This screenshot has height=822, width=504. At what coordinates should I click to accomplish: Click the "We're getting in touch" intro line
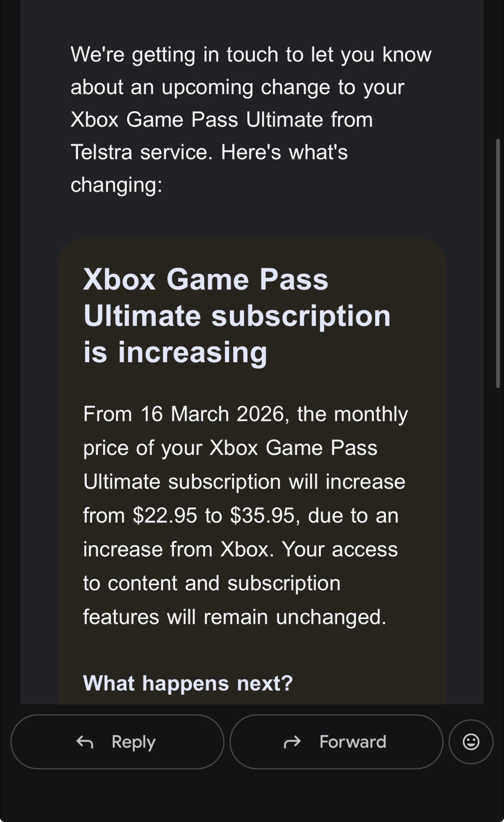(251, 54)
